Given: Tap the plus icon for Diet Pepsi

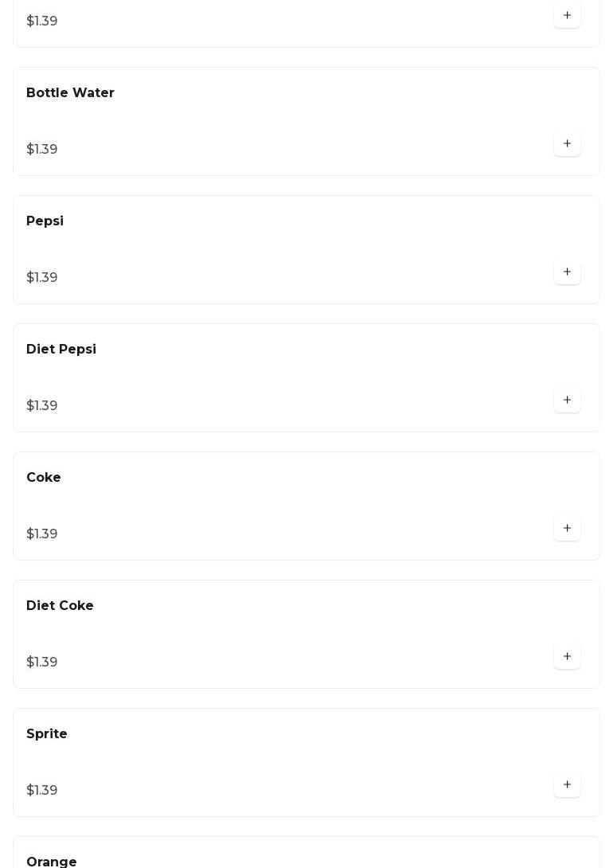Looking at the screenshot, I should pyautogui.click(x=567, y=400).
